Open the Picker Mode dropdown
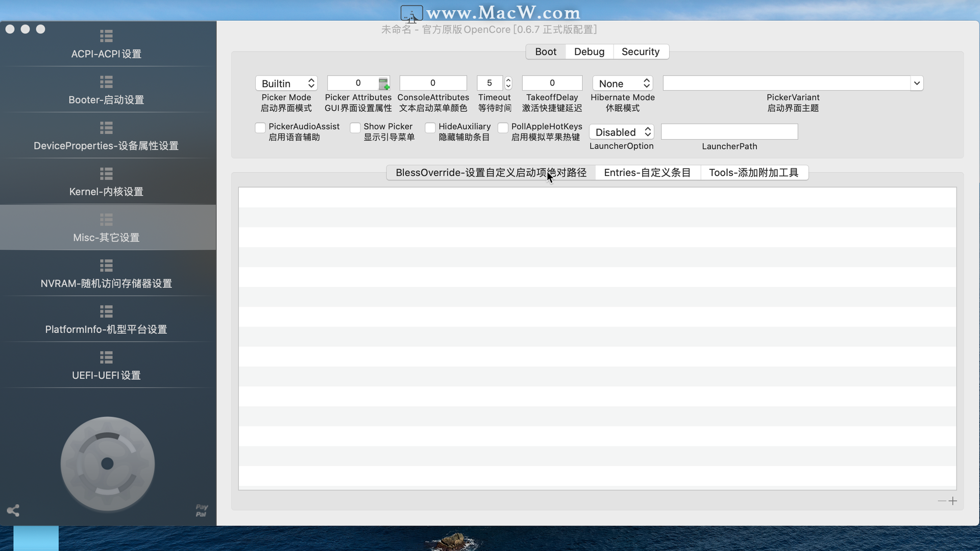The image size is (980, 551). [x=286, y=83]
